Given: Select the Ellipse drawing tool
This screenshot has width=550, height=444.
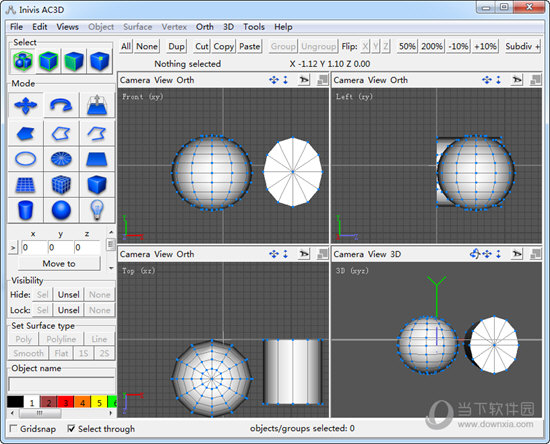Looking at the screenshot, I should point(26,159).
